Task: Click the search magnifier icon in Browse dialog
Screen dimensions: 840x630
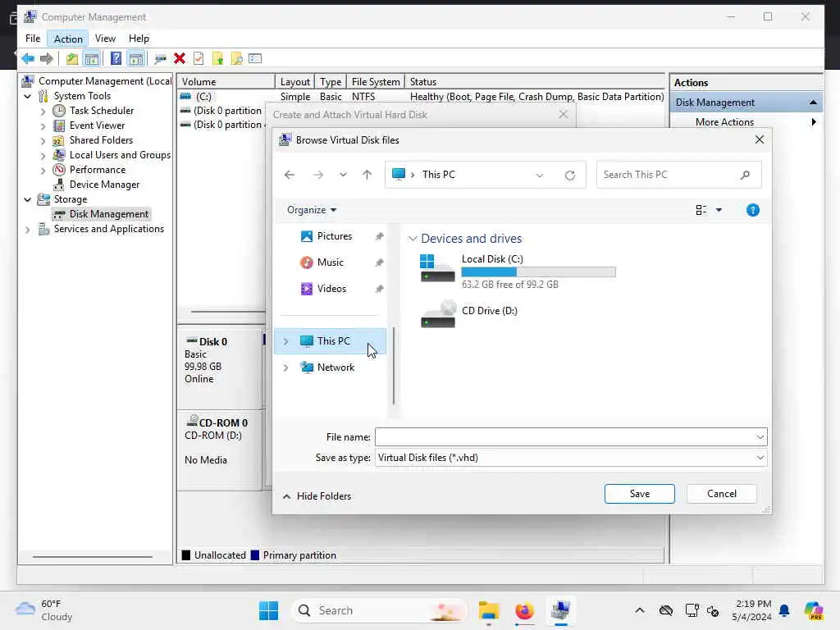Action: coord(745,175)
